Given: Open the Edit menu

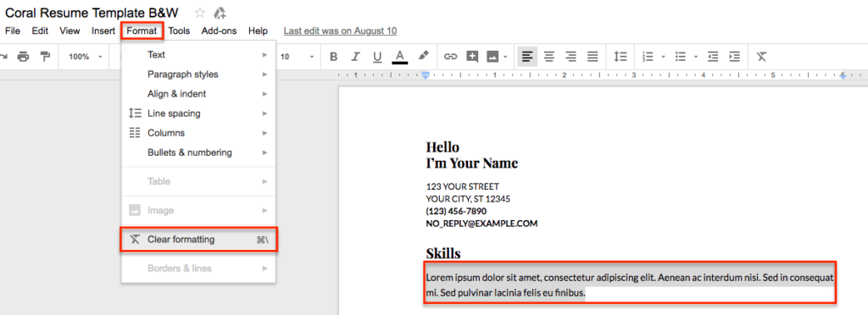Looking at the screenshot, I should pos(40,31).
